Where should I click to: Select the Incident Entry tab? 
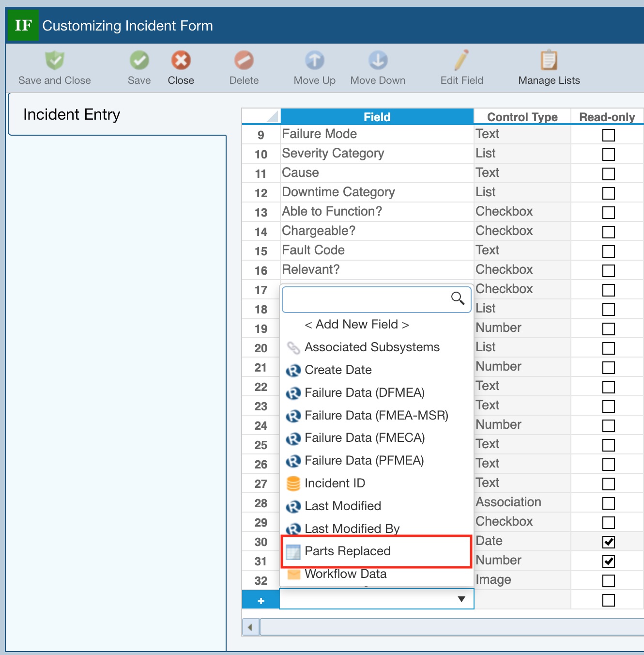72,115
